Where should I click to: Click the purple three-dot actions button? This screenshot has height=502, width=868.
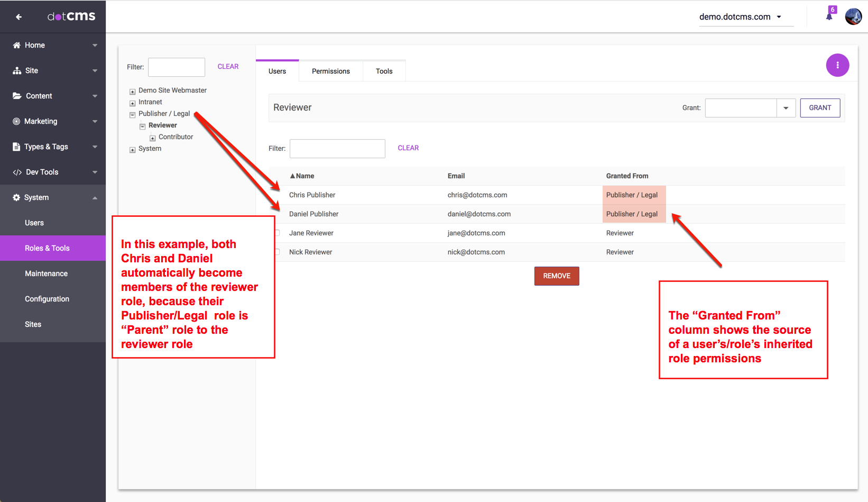point(837,65)
